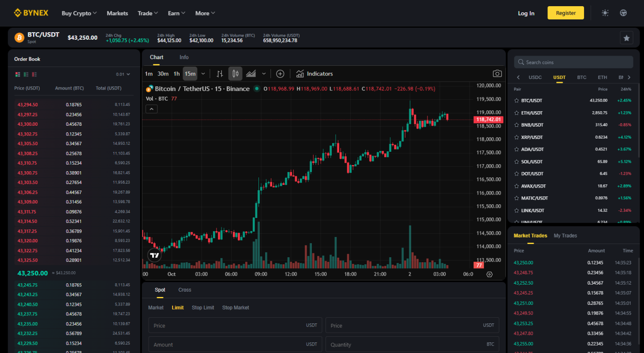Show only buy orders in the order book
Viewport: 644px width, 353px height.
26,75
